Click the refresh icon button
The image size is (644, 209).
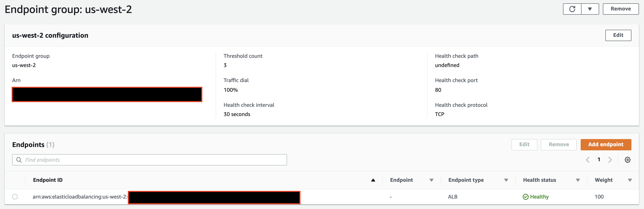pos(572,9)
